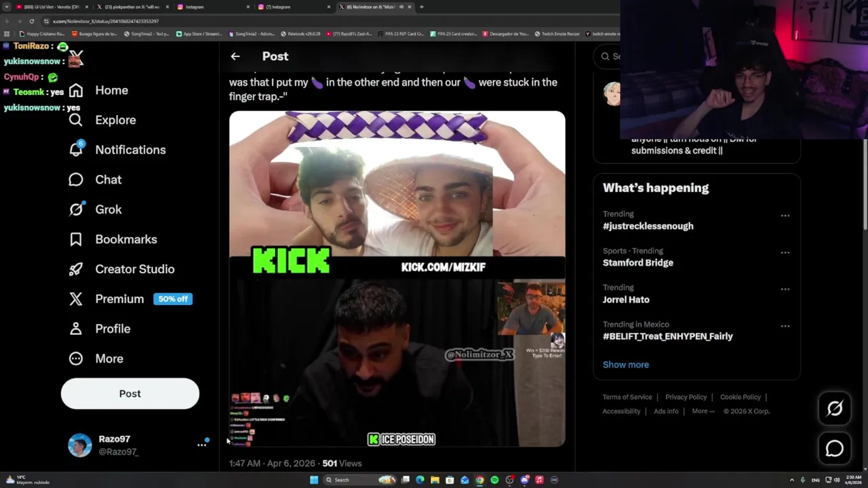Open the Chat bubble icon in sidebar
868x488 pixels.
[76, 180]
